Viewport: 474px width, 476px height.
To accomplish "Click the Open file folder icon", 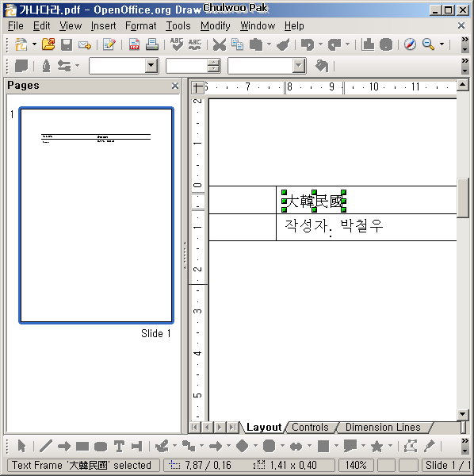I will coord(48,44).
